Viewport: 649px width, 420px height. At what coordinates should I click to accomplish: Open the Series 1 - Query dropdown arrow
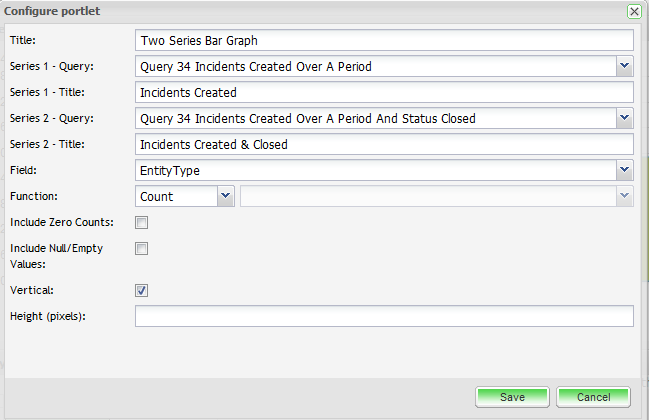click(625, 67)
